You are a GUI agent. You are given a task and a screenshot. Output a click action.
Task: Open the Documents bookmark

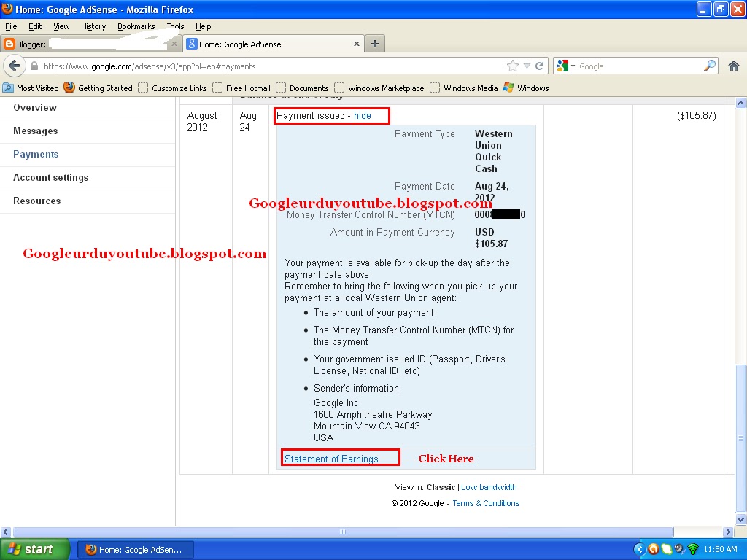point(303,88)
